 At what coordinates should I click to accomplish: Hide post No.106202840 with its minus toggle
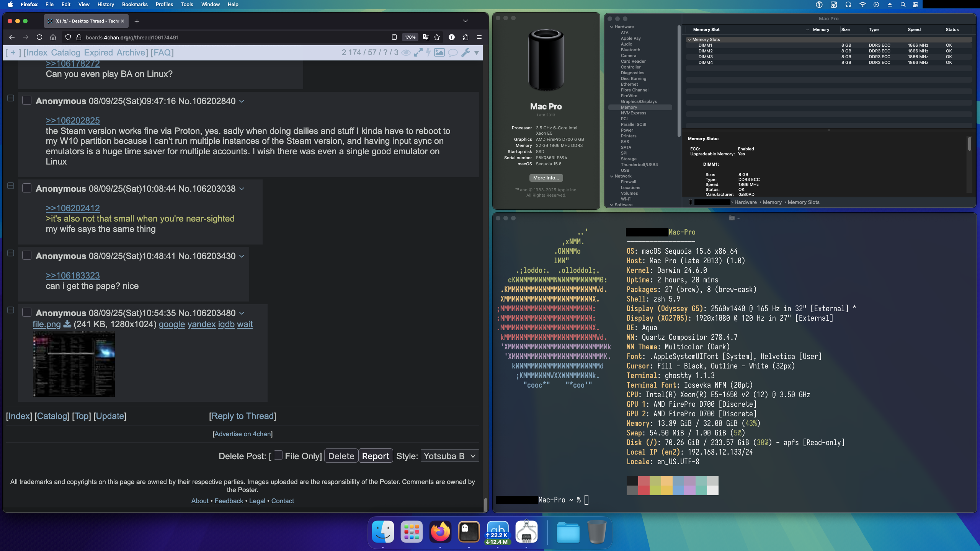point(11,98)
